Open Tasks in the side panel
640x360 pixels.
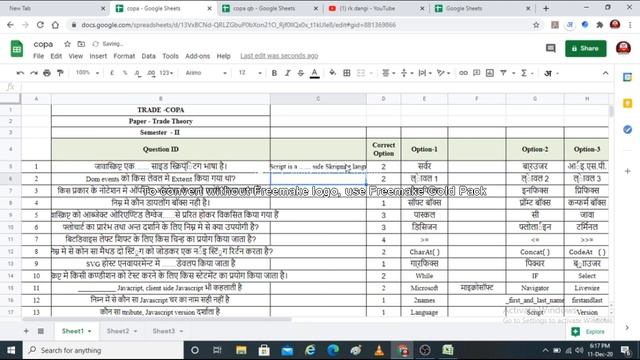[x=627, y=130]
